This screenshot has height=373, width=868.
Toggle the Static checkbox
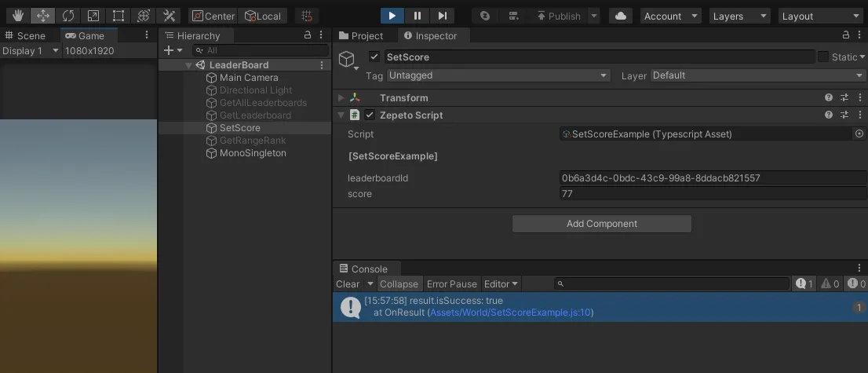(823, 57)
